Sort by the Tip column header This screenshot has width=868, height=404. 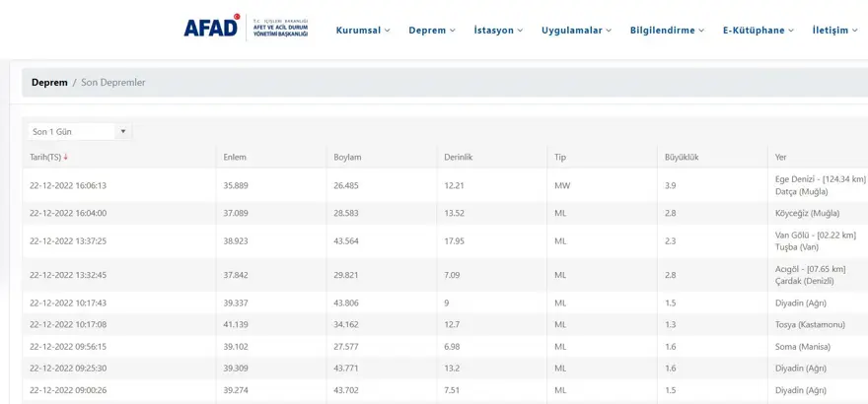coord(560,158)
